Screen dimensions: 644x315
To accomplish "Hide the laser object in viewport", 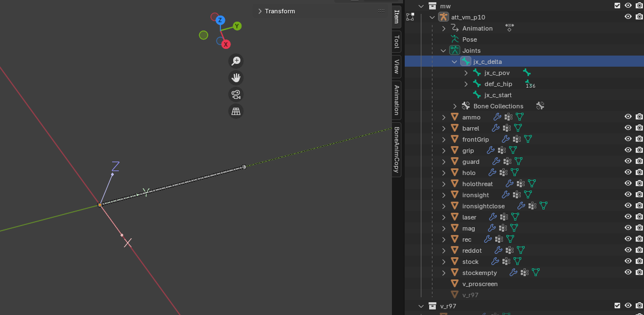I will 628,217.
